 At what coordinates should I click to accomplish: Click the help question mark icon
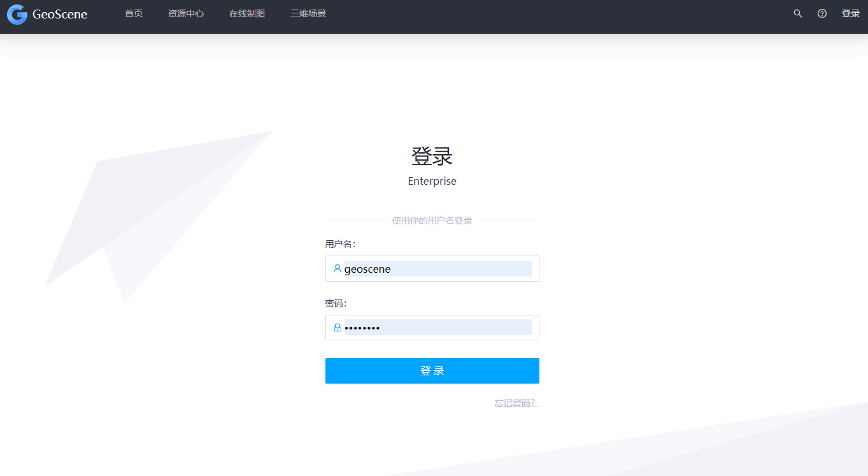[x=822, y=13]
